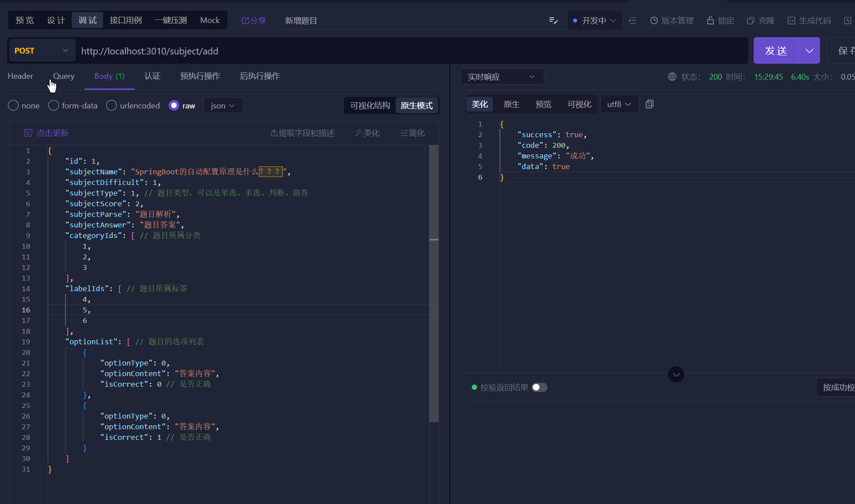Open the 设计 tab
855x504 pixels.
tap(56, 20)
